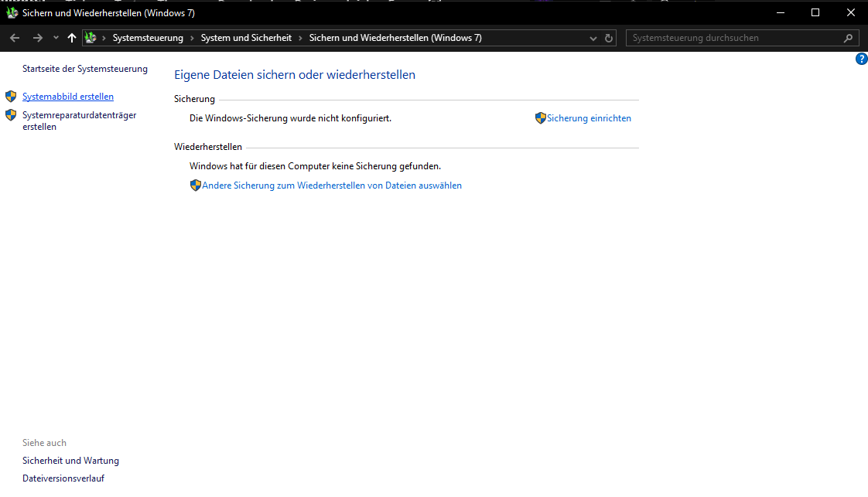Click shield icon beside Systemabbild erstellen
The height and width of the screenshot is (497, 868).
[11, 96]
